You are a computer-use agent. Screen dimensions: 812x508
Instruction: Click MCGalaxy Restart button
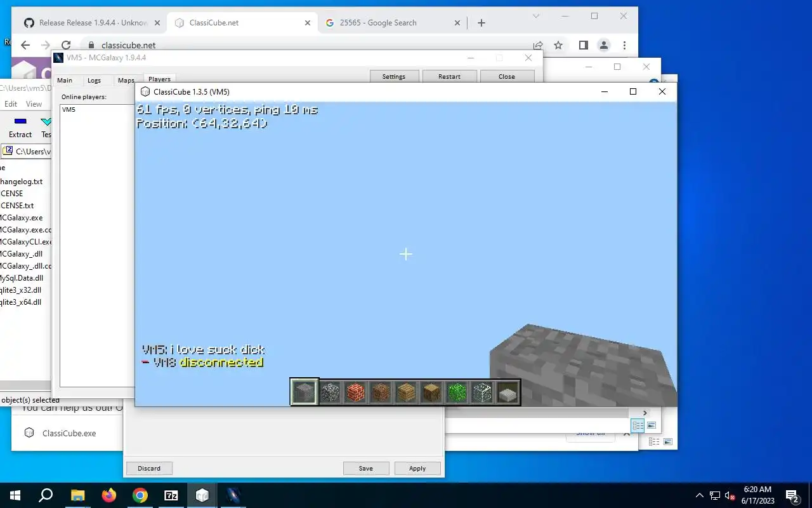[449, 76]
